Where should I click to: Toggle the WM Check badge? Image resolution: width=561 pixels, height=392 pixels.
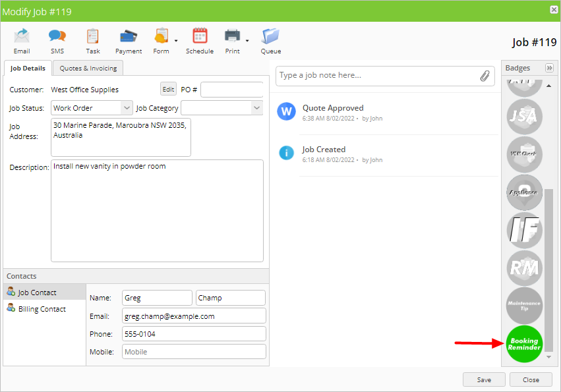525,154
